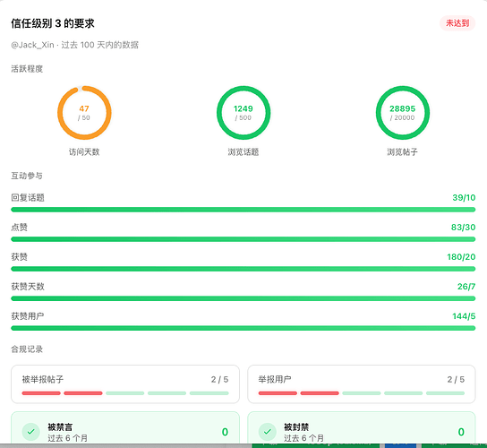
Task: Click the 点赞 progress bar
Action: pyautogui.click(x=243, y=239)
